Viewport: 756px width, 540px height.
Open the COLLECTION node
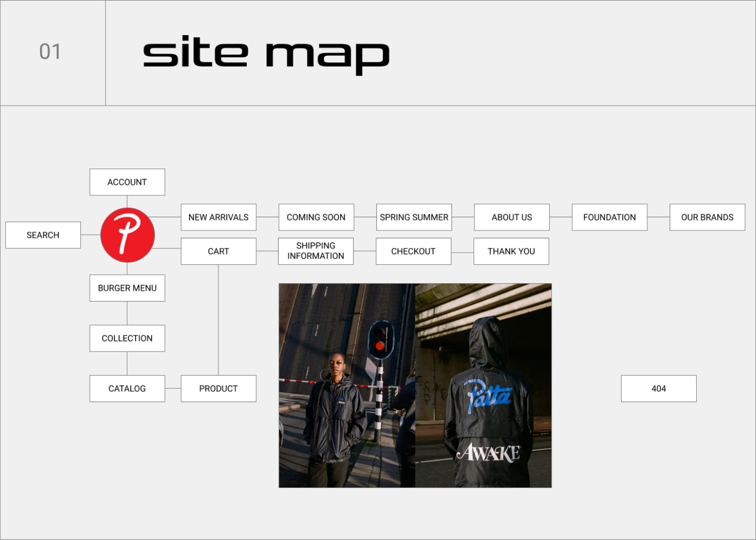pos(127,338)
